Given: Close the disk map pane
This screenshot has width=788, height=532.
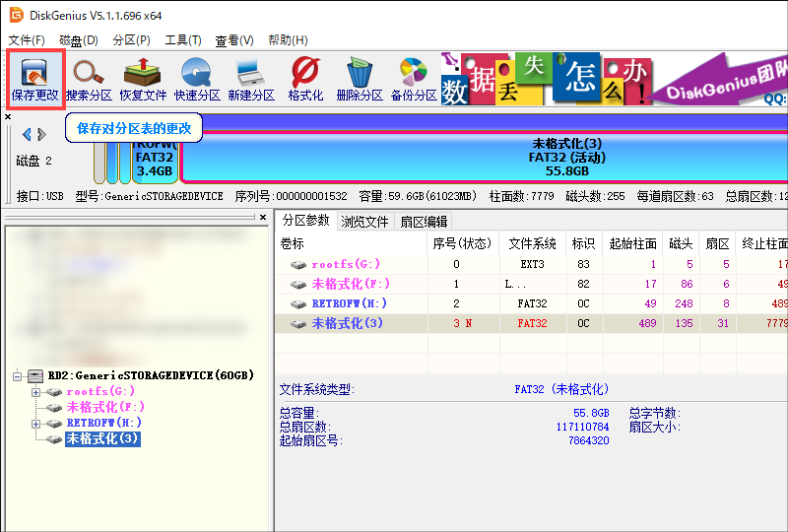Looking at the screenshot, I should 8,116.
